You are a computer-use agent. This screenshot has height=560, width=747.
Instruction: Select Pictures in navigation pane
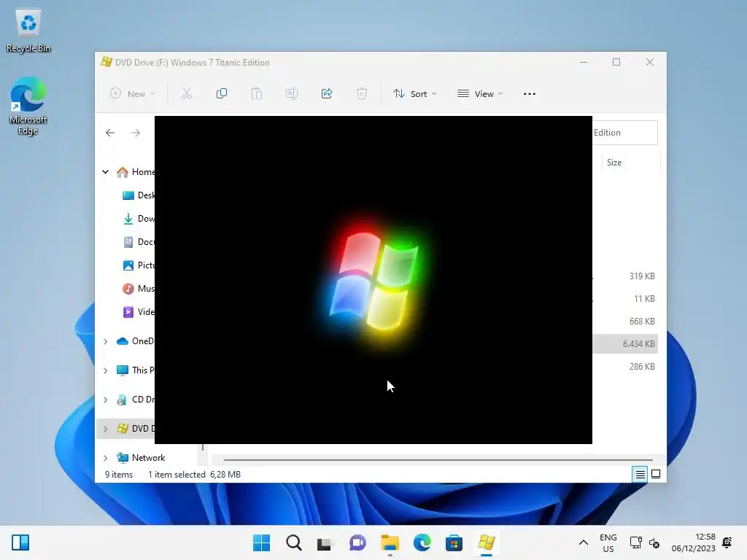click(x=138, y=265)
